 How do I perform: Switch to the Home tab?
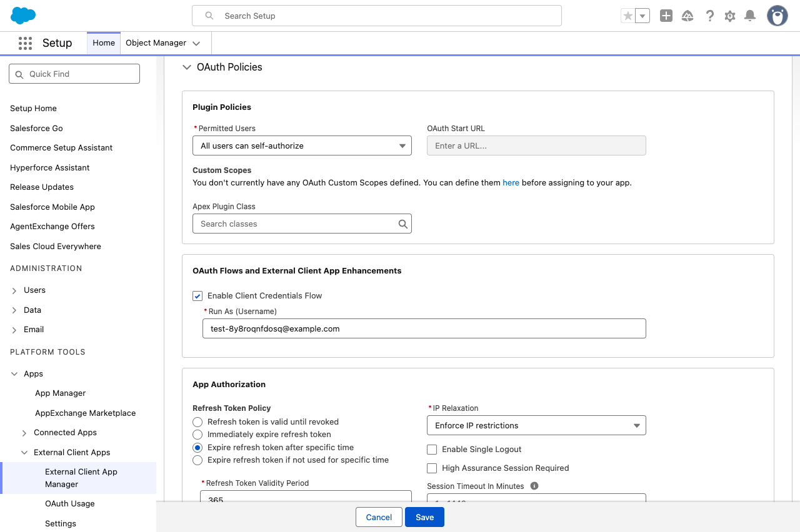pos(104,43)
